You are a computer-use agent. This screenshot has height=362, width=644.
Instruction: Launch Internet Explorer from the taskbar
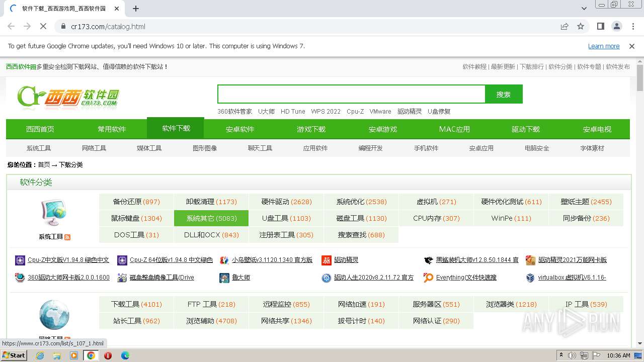[x=40, y=355]
